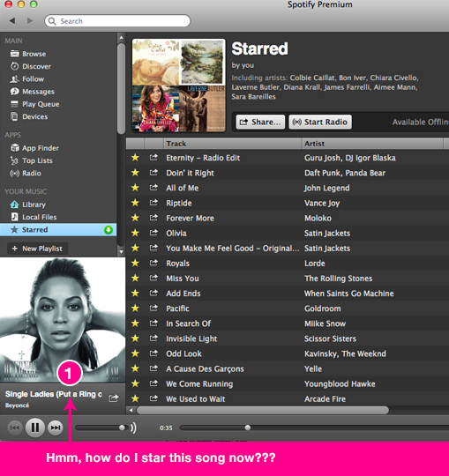Click the star beside Add Ends
449x476 pixels.
pyautogui.click(x=135, y=293)
